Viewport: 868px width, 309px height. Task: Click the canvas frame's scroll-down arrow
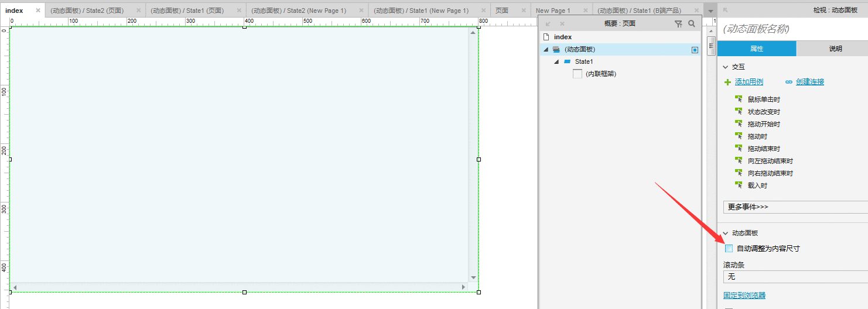[x=473, y=277]
